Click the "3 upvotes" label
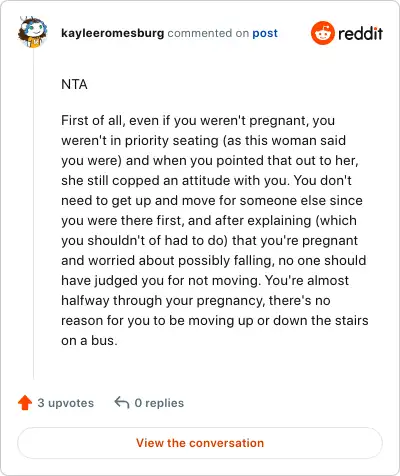Screen dimensions: 400x476 click(x=66, y=403)
